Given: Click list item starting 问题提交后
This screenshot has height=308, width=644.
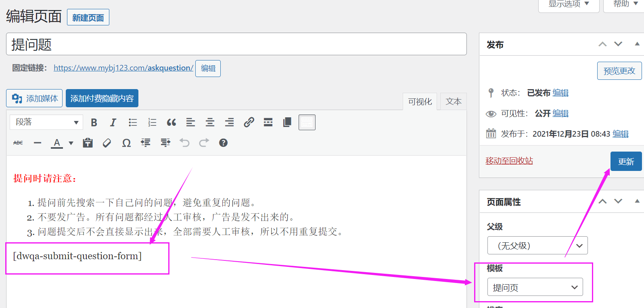Looking at the screenshot, I should click(190, 232).
